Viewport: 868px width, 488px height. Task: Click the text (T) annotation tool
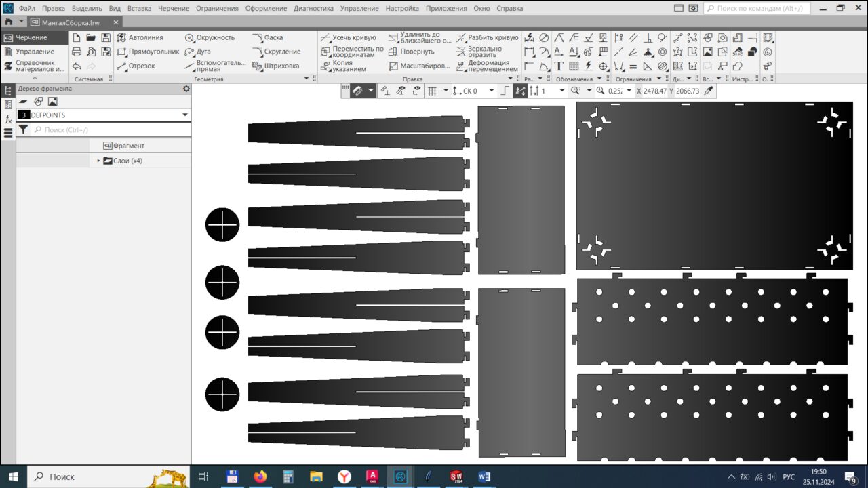559,66
